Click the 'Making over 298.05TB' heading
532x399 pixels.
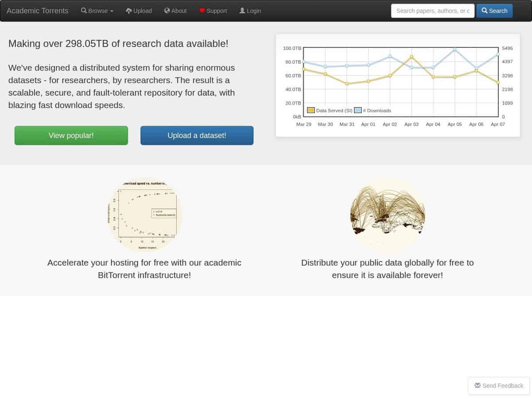tap(118, 43)
